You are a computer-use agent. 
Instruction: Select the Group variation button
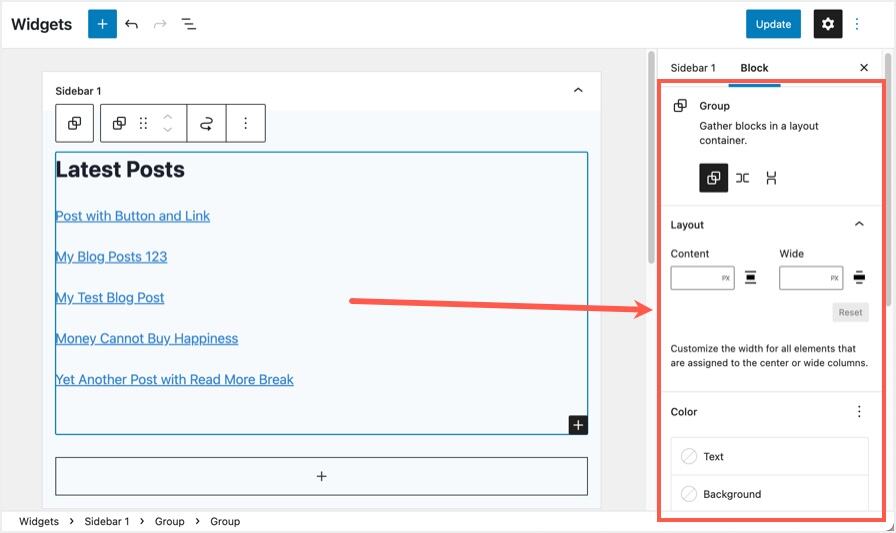pos(713,178)
